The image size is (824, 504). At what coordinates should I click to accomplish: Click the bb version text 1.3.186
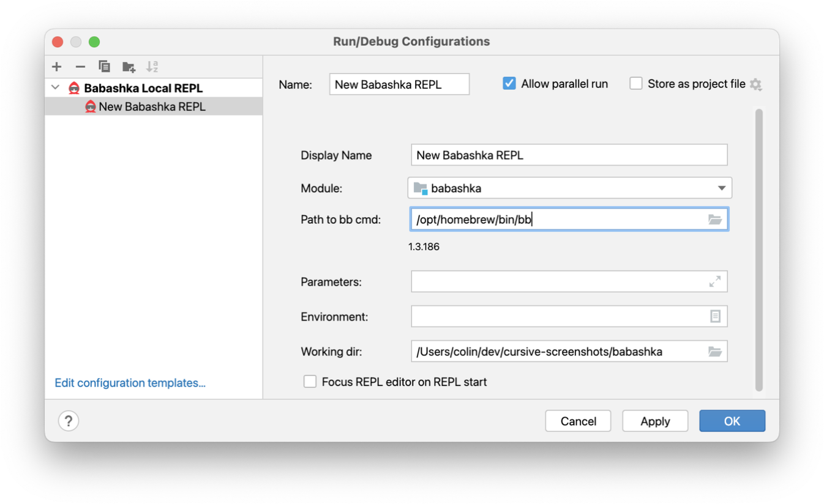point(424,247)
